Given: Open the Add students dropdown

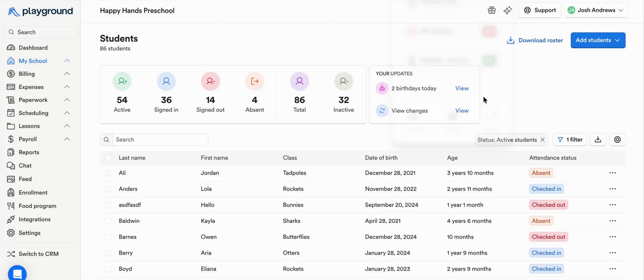Looking at the screenshot, I should (598, 40).
